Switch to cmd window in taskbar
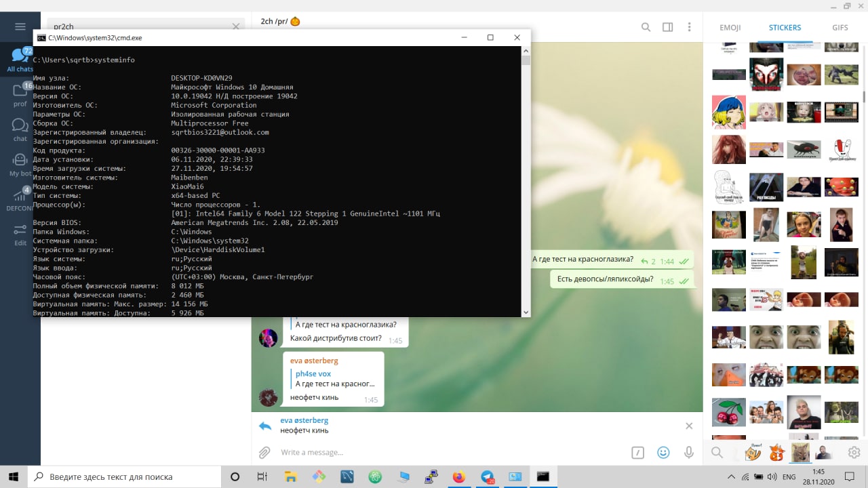The width and height of the screenshot is (868, 488). tap(543, 476)
